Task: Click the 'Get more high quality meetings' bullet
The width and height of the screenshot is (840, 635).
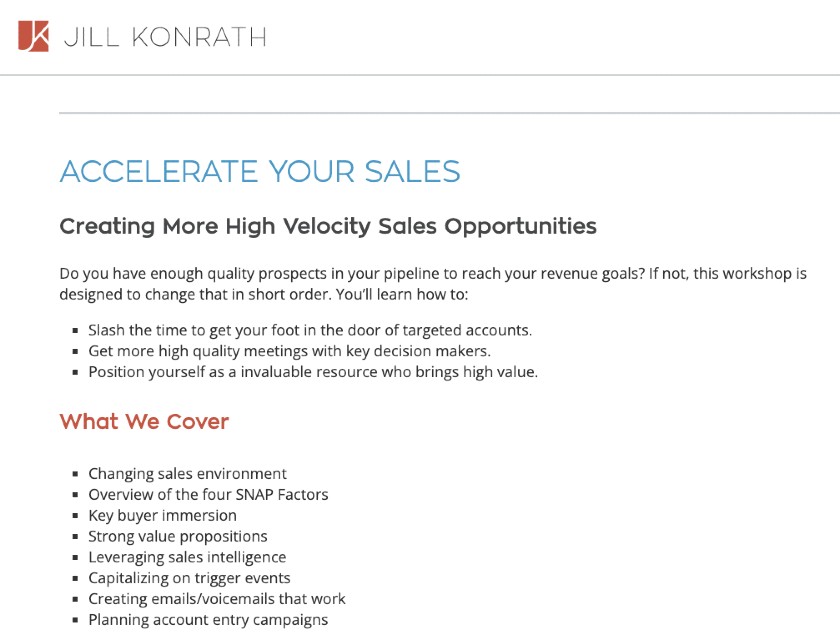Action: click(x=289, y=351)
